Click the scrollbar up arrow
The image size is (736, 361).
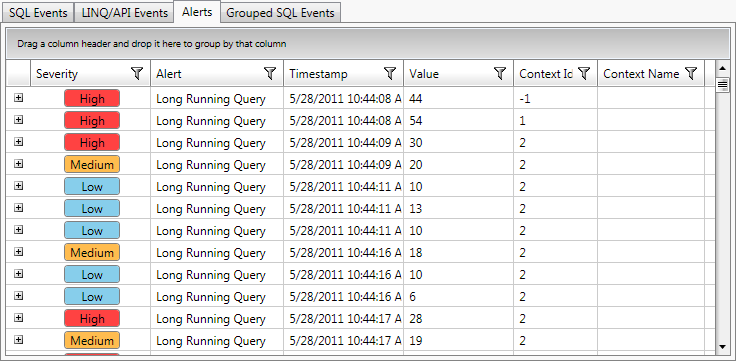tap(722, 69)
